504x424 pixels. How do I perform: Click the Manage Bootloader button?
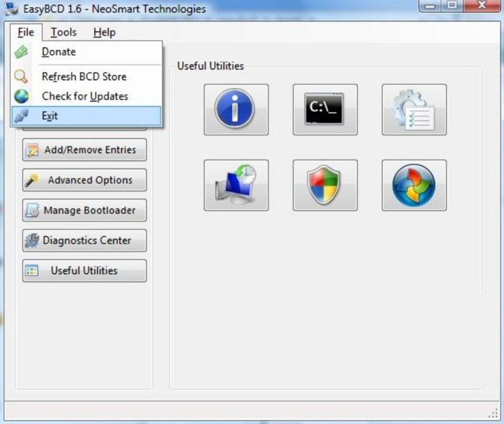click(x=84, y=211)
